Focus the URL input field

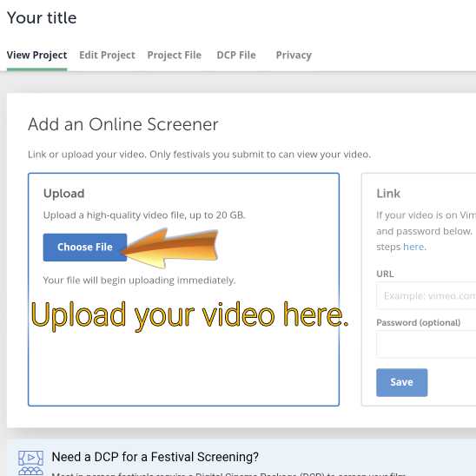[x=426, y=295]
